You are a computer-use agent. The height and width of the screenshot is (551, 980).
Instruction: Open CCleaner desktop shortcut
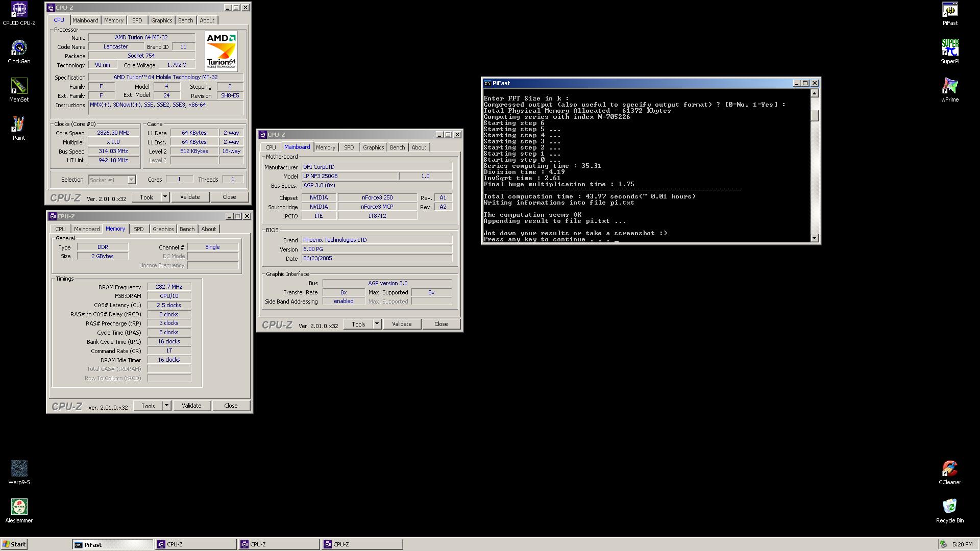coord(950,473)
